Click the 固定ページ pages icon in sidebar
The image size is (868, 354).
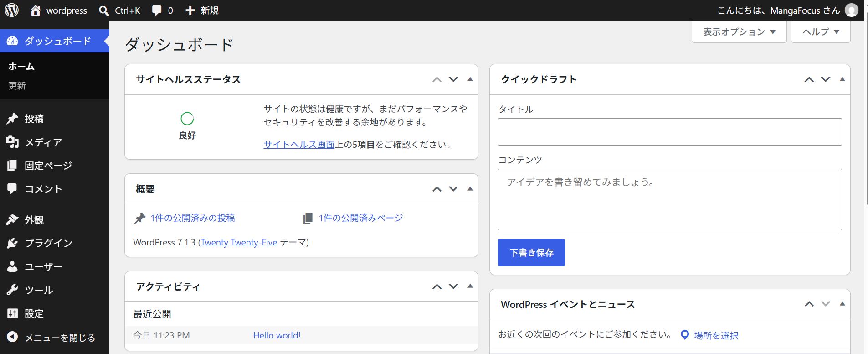12,165
